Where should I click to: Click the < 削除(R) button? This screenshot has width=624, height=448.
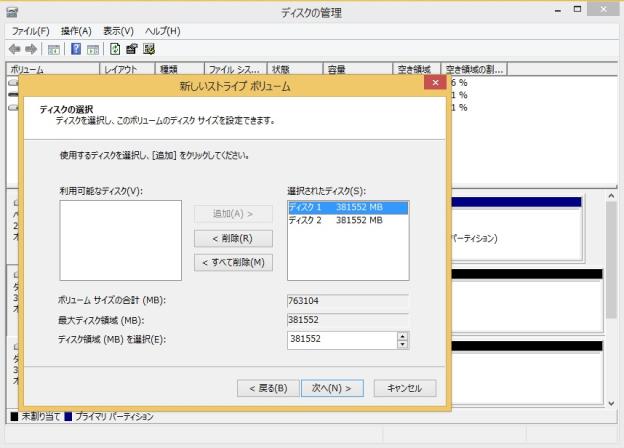pyautogui.click(x=233, y=238)
